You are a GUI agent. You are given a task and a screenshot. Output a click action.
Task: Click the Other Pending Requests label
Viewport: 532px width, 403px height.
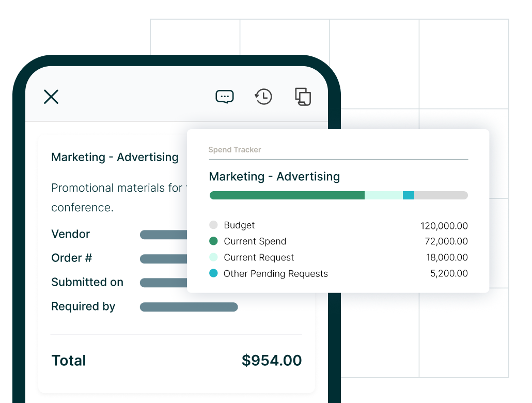coord(276,274)
